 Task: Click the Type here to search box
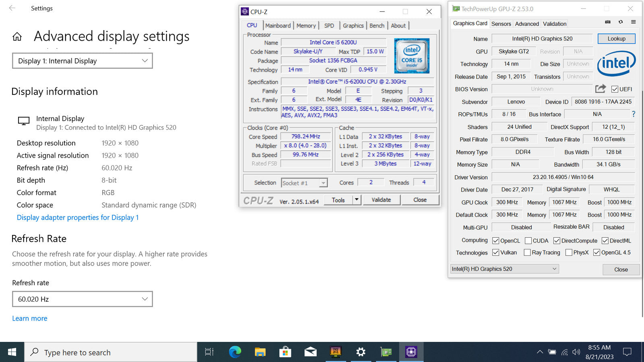point(111,352)
